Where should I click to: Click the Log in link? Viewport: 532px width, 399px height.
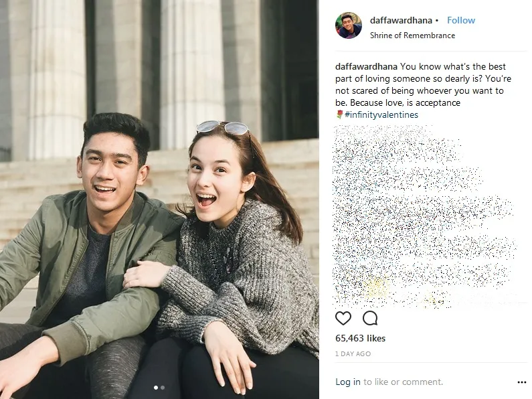(348, 382)
